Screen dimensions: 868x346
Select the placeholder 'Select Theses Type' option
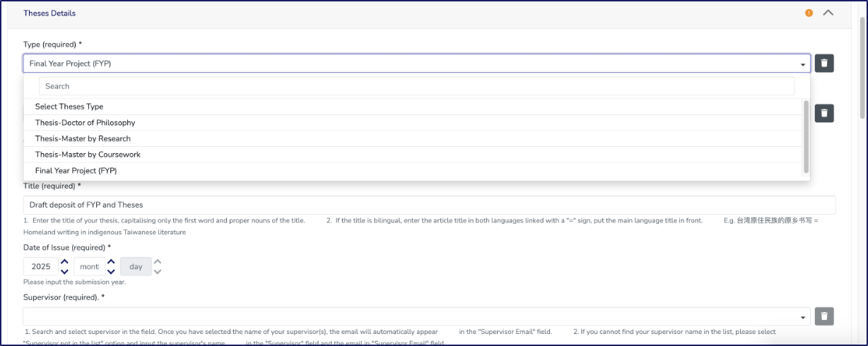pyautogui.click(x=69, y=107)
